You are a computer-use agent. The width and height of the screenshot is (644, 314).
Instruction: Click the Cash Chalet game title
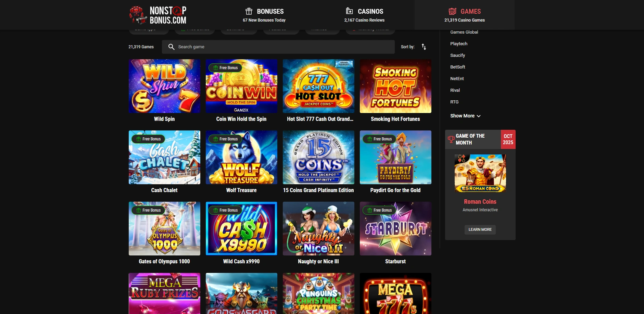tap(164, 190)
